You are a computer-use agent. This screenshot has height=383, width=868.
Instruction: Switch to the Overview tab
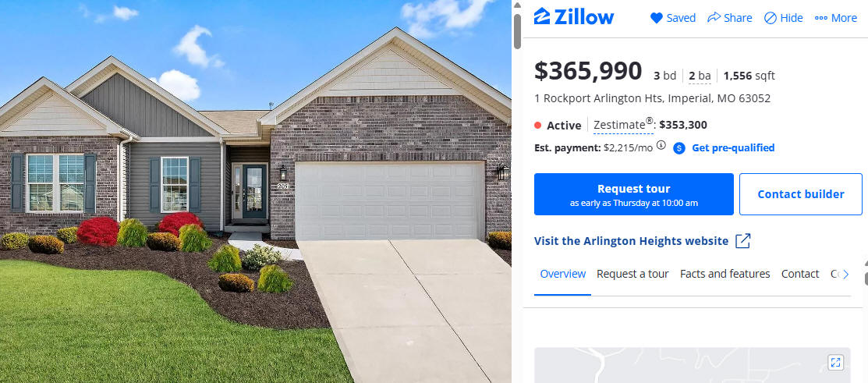pos(562,274)
